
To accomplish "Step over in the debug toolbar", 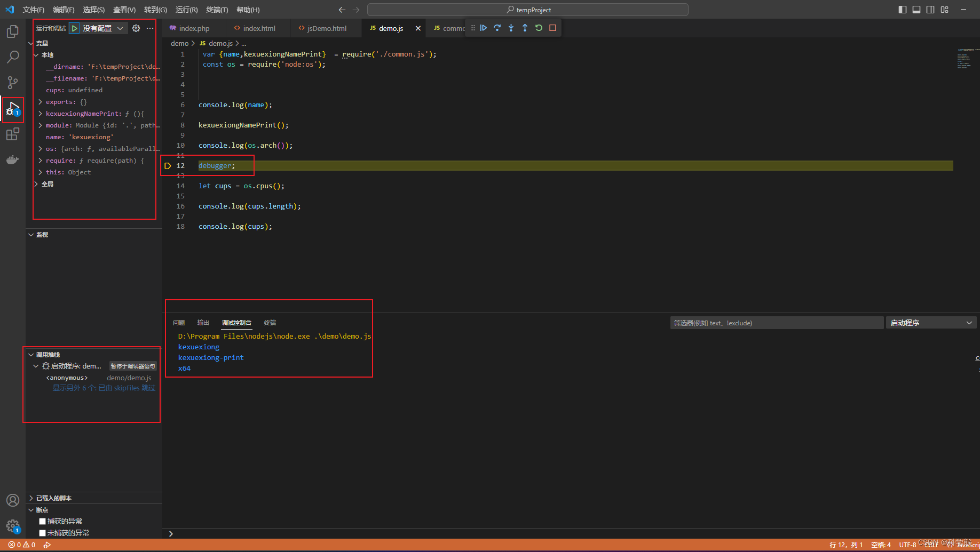I will 497,28.
